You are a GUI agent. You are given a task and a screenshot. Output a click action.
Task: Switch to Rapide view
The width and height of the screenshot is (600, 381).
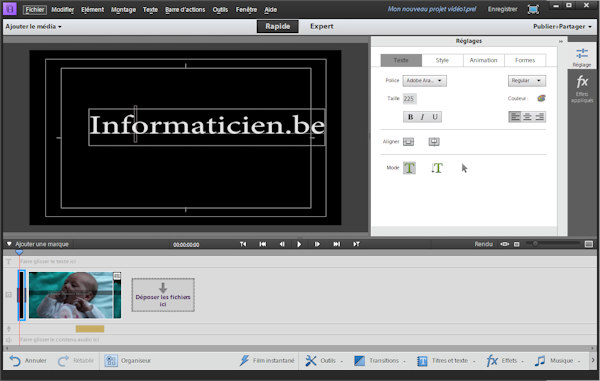277,26
